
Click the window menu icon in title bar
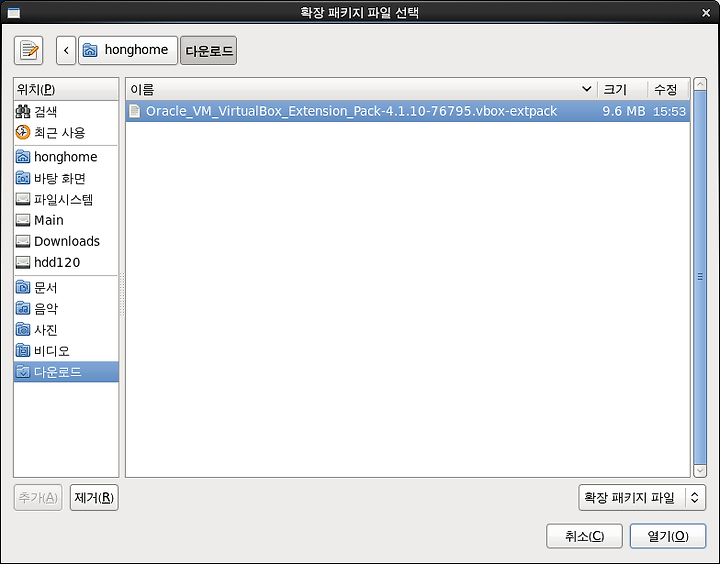[14, 13]
